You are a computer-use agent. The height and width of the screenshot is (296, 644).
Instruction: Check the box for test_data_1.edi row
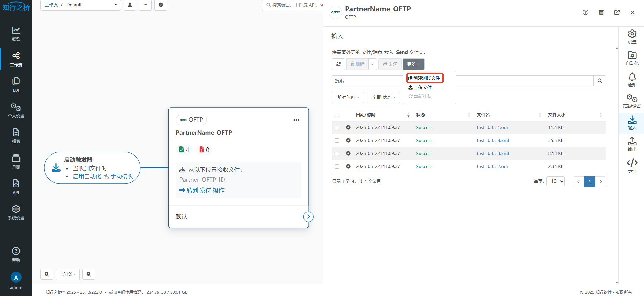(x=337, y=128)
